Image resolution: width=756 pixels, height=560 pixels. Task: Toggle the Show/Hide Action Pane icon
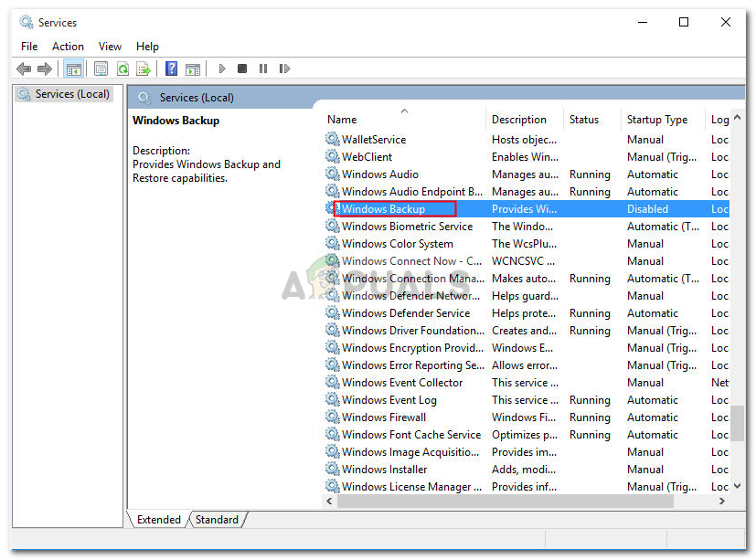click(193, 69)
